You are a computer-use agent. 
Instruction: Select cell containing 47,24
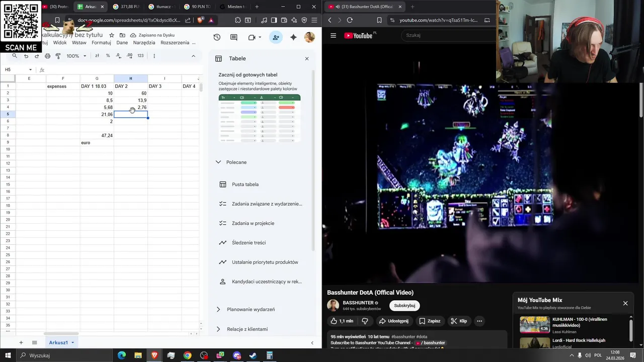click(97, 135)
